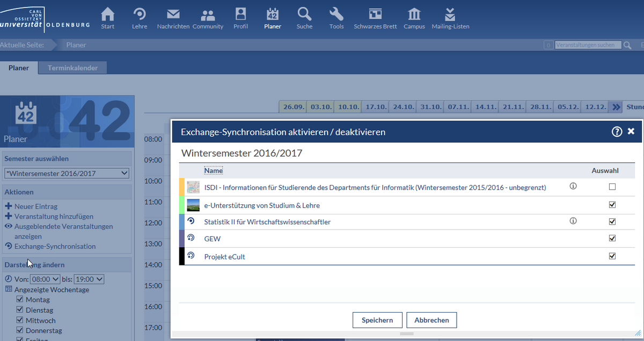Click the Veranstaltung hinzufügen link text

click(x=54, y=217)
